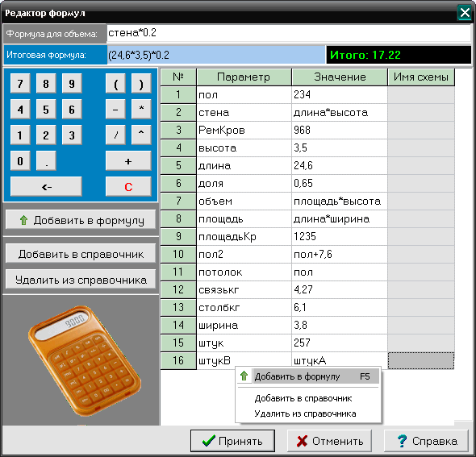Select the parameter cell штук

tap(244, 343)
